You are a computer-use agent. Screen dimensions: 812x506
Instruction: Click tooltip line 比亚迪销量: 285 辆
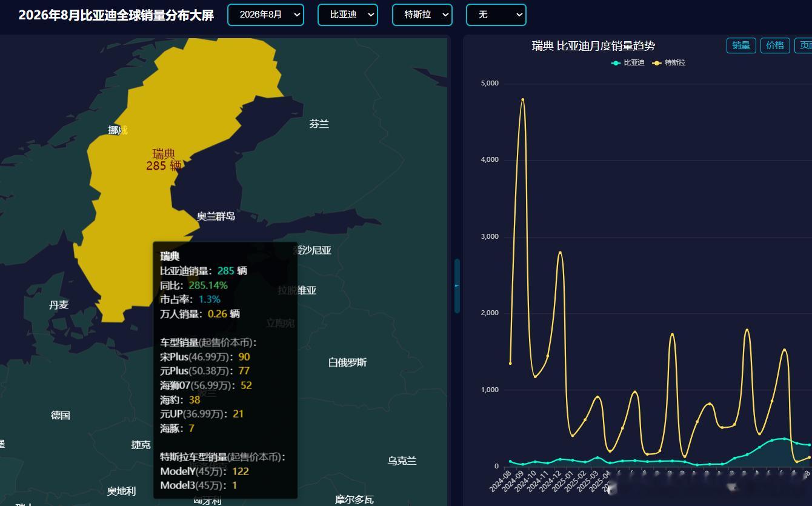[204, 271]
